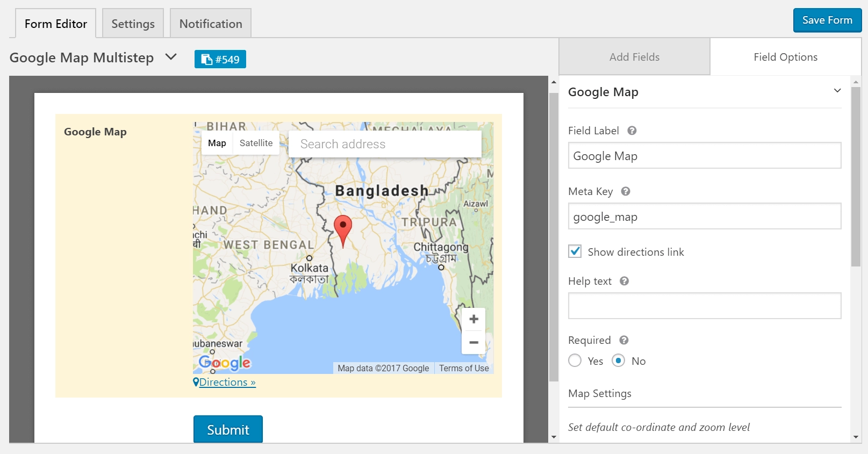Image resolution: width=868 pixels, height=454 pixels.
Task: Open Field Label help question icon
Action: coord(632,131)
